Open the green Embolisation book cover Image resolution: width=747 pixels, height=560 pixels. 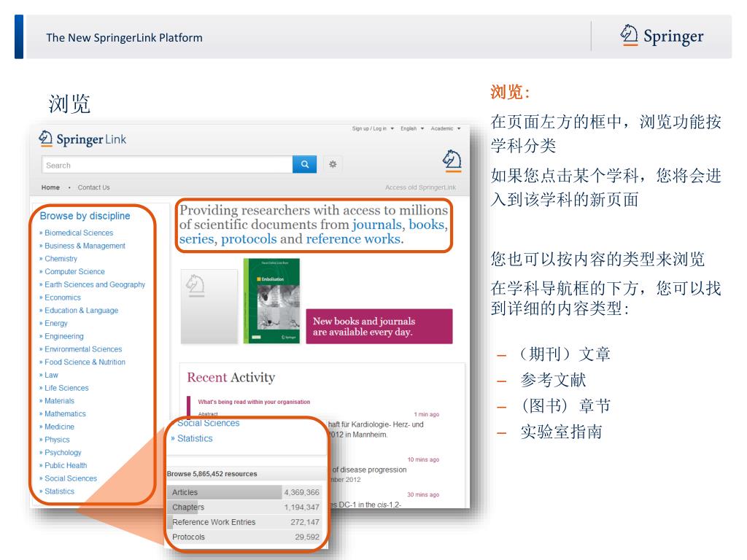coord(271,301)
